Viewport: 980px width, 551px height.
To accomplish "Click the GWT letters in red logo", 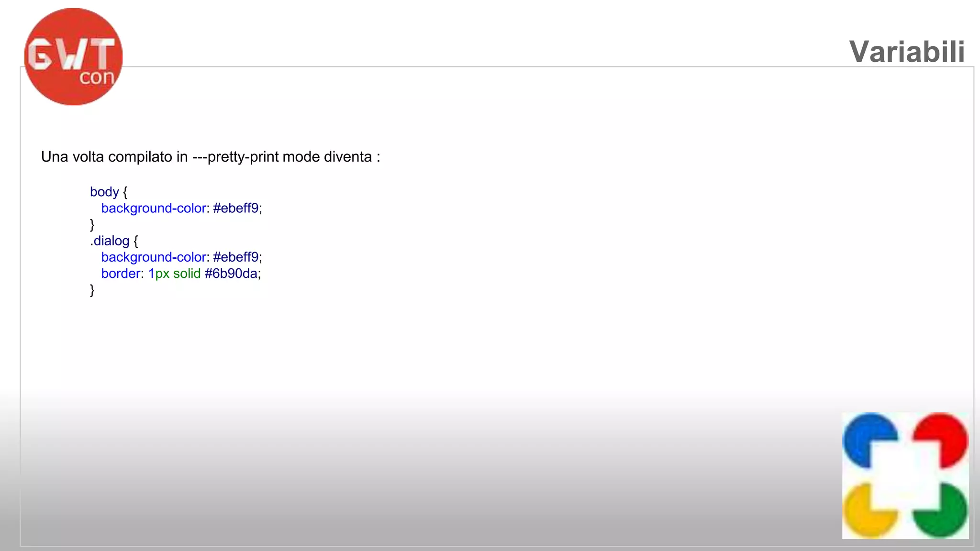I will coord(71,54).
